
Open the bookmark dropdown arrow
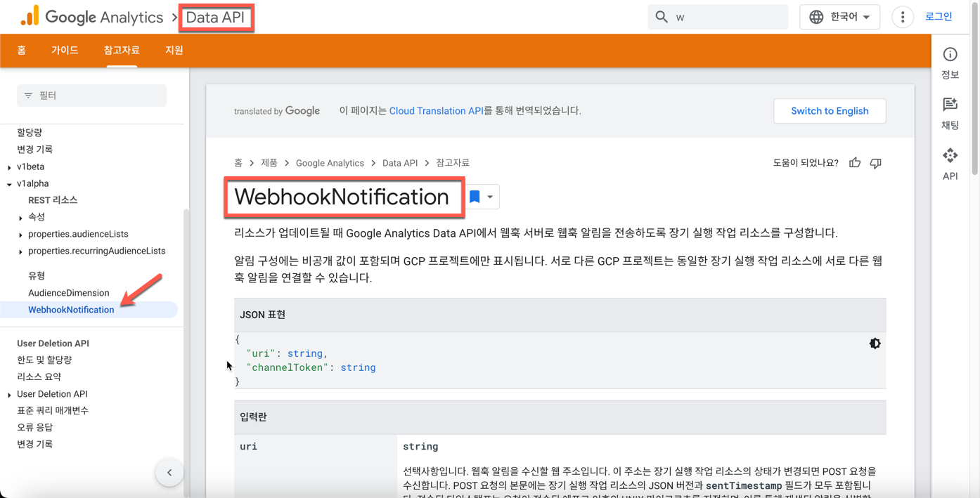[x=490, y=197]
